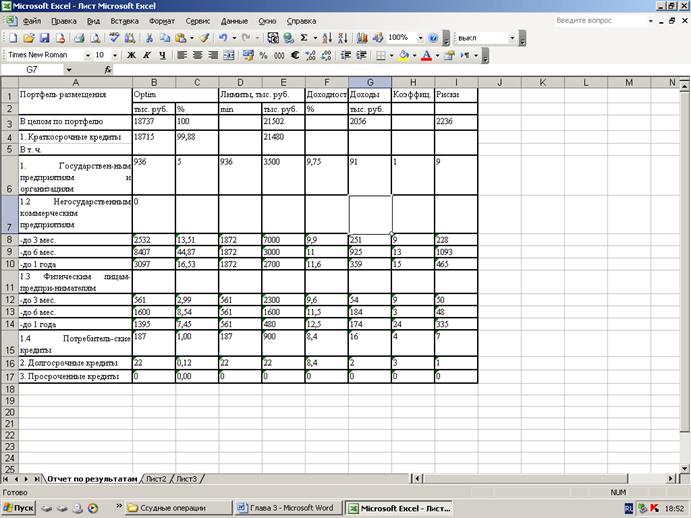The width and height of the screenshot is (691, 518).
Task: Open the zoom 100% dropdown
Action: pyautogui.click(x=420, y=38)
